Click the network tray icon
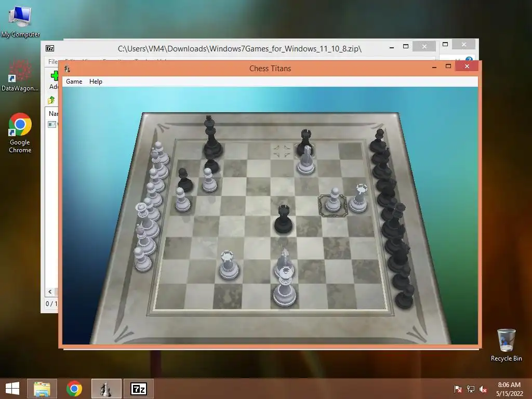 tap(471, 389)
